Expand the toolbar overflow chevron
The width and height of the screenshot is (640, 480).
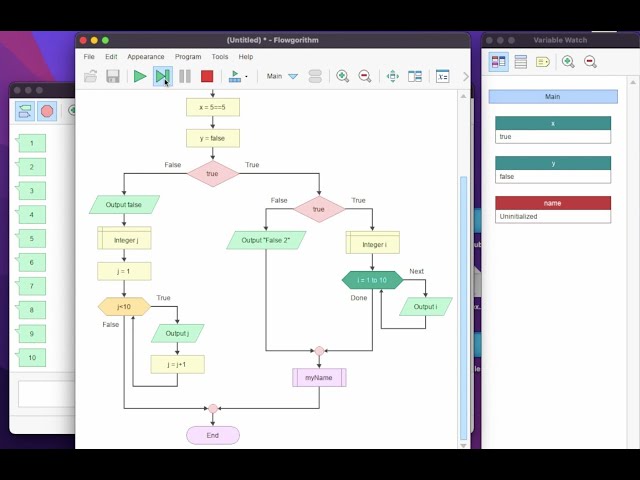(x=464, y=76)
